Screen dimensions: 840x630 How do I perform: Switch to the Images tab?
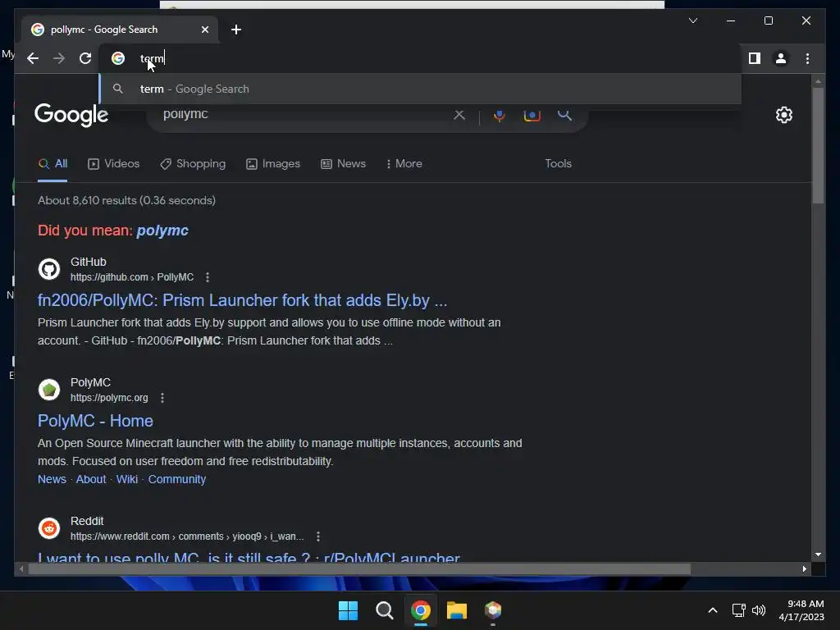(x=273, y=164)
